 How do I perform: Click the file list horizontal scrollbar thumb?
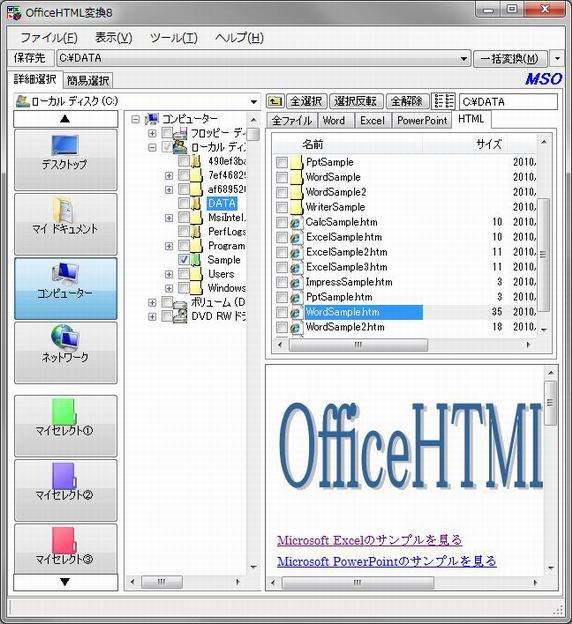coord(358,345)
